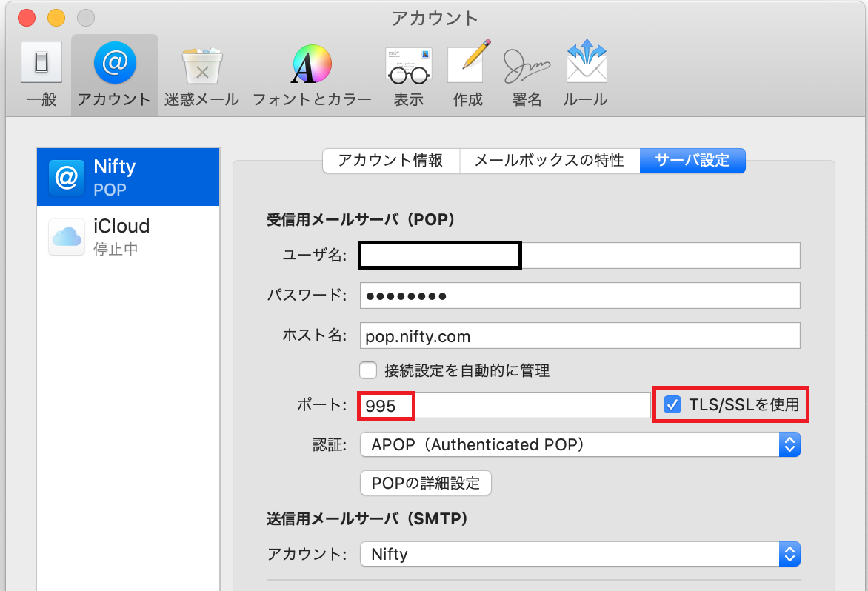The image size is (868, 591).
Task: Open Rules (ルール) preferences pane
Action: click(585, 74)
